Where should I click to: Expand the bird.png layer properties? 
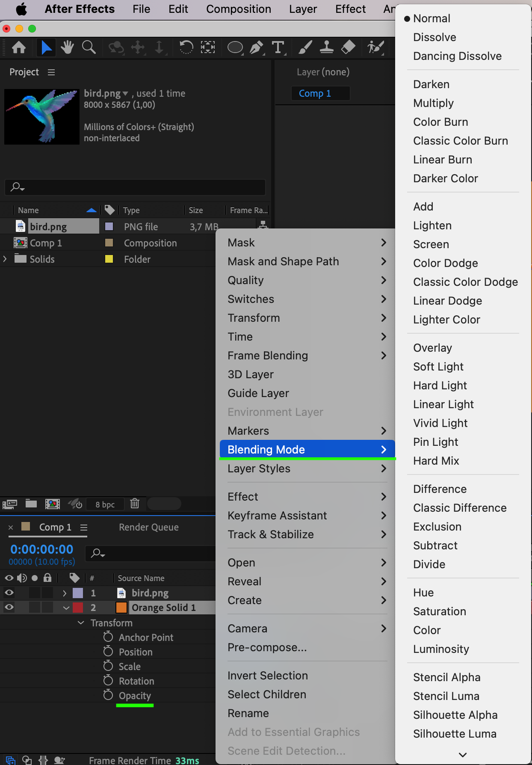tap(65, 593)
